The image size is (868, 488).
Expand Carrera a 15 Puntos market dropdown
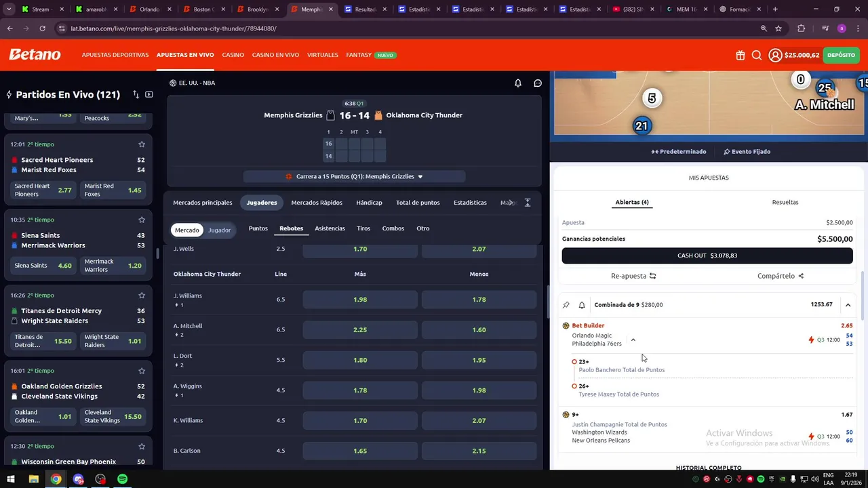pos(355,176)
